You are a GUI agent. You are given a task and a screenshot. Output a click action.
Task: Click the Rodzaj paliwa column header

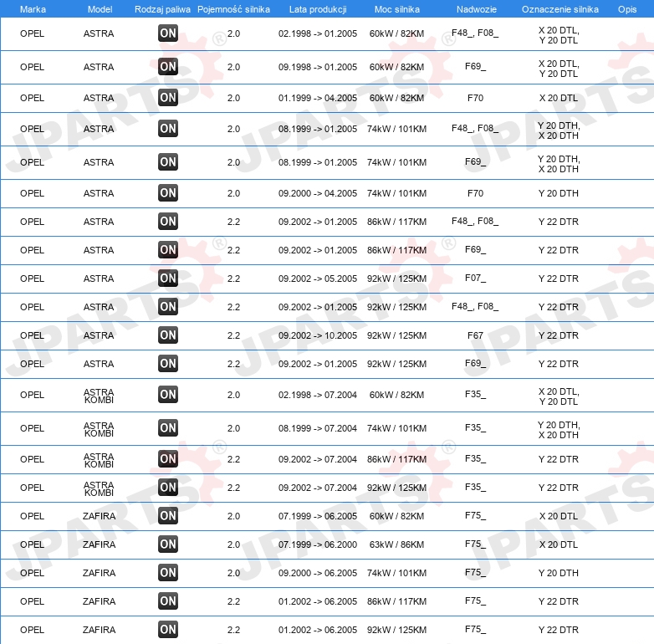(162, 9)
